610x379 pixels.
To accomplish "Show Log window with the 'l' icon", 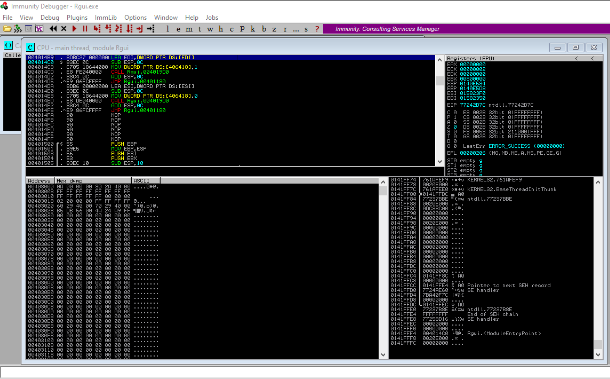I will 168,29.
